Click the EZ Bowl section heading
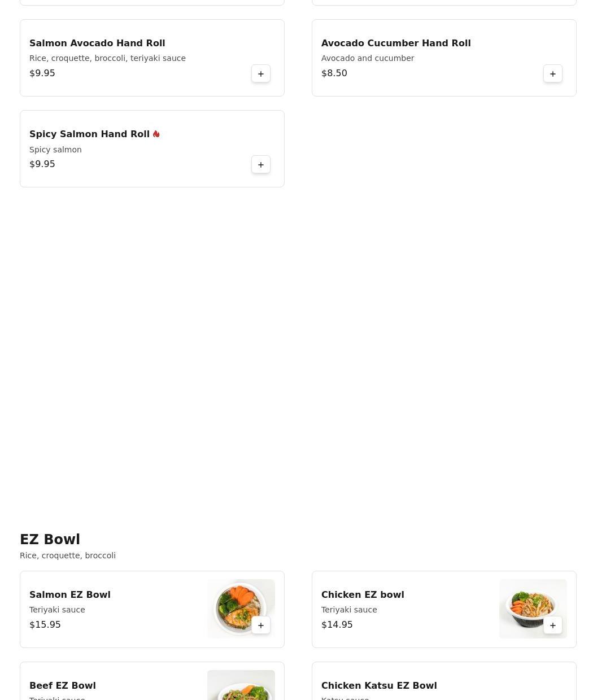This screenshot has width=593, height=700. tap(50, 540)
